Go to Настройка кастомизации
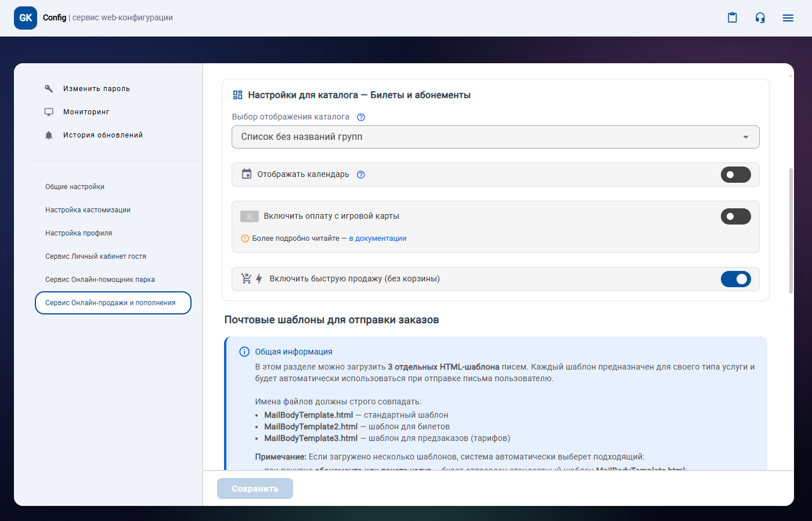This screenshot has height=521, width=812. [x=88, y=210]
